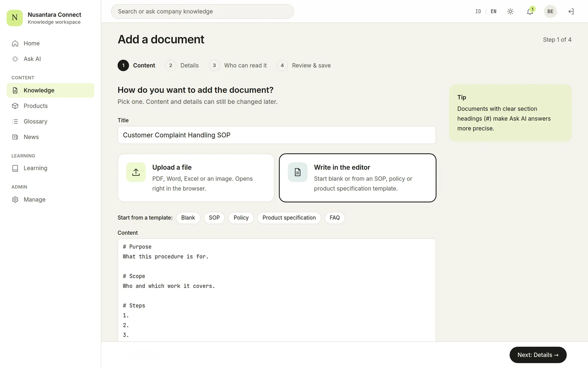Jump to step 4 Review & save
This screenshot has height=368, width=588.
[304, 66]
